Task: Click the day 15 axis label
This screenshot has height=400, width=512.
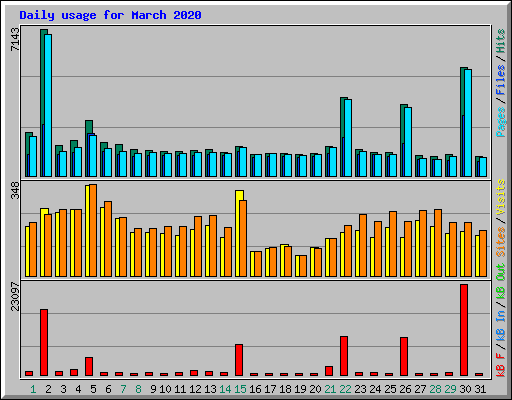Action: (240, 389)
